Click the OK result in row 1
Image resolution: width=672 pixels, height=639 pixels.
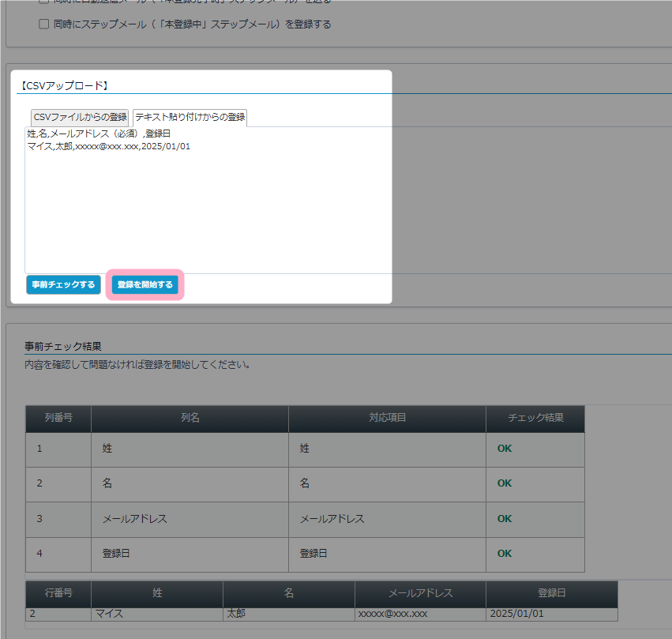(x=505, y=449)
